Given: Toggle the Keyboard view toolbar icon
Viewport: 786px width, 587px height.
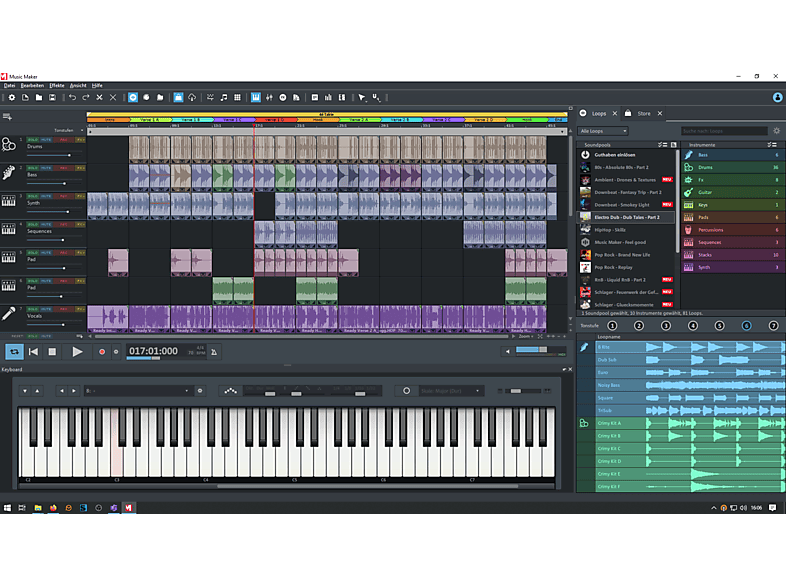Looking at the screenshot, I should [x=256, y=98].
